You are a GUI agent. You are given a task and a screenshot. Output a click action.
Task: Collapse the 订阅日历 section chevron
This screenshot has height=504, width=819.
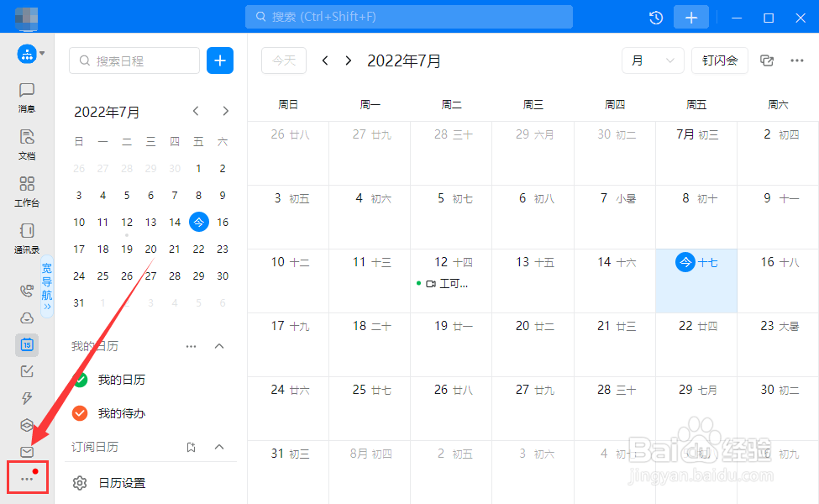pos(219,447)
